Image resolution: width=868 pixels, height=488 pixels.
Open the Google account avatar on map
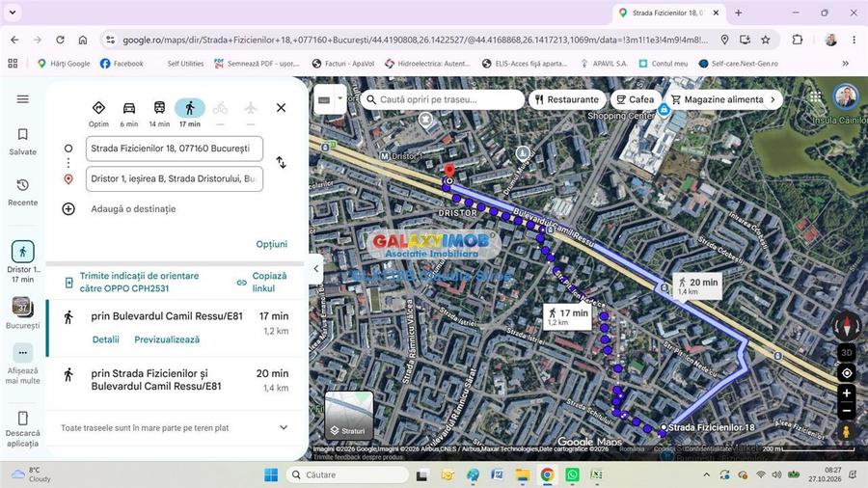pyautogui.click(x=845, y=96)
